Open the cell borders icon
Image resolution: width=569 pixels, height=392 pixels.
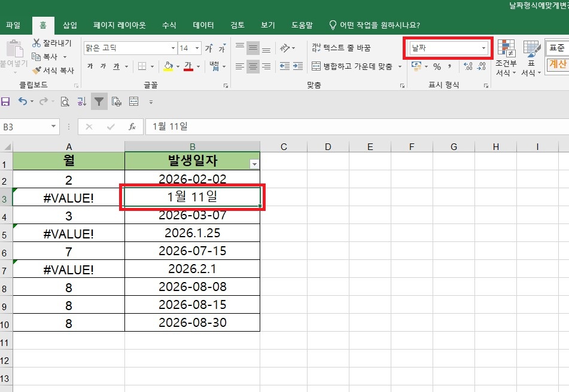tap(142, 66)
